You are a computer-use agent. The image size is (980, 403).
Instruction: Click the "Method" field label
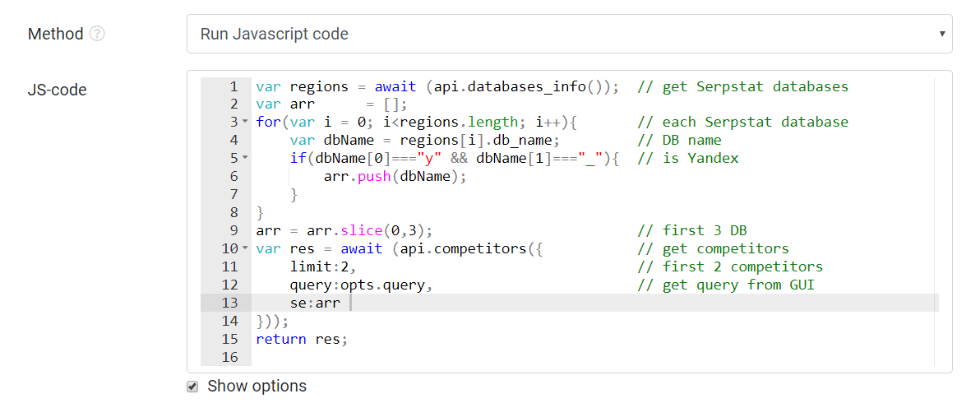click(56, 34)
